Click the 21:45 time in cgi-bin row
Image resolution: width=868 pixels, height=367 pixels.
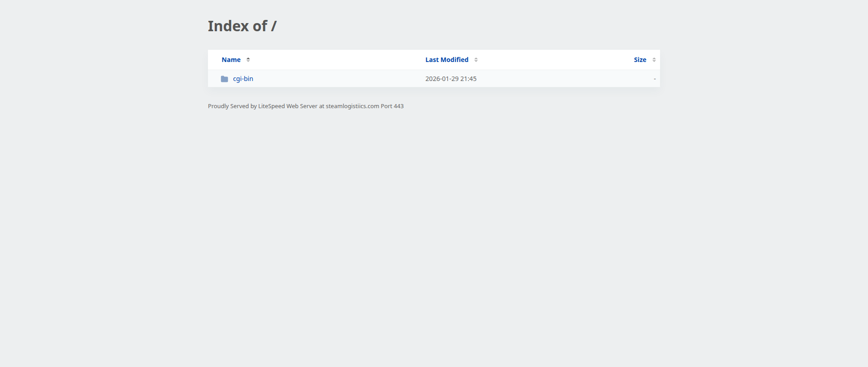click(x=468, y=79)
